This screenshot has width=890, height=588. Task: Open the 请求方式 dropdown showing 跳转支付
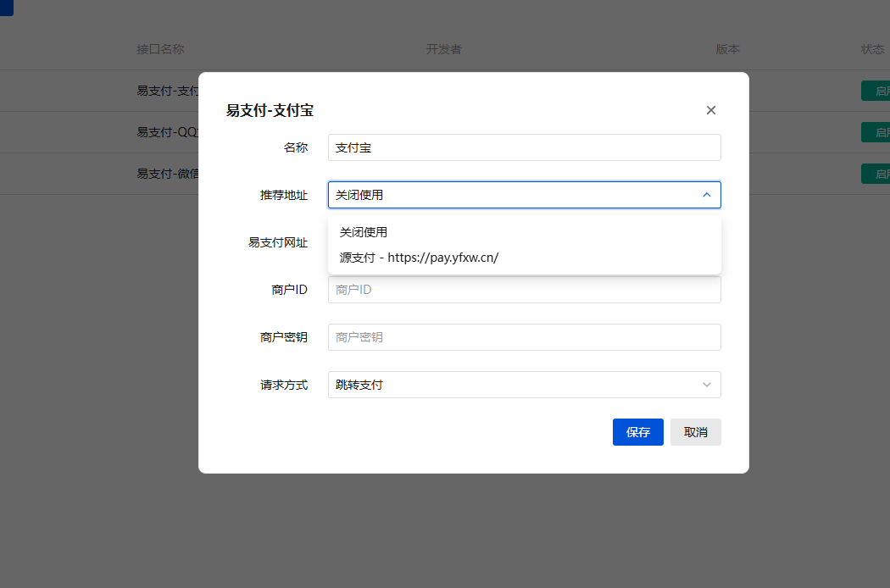coord(525,385)
